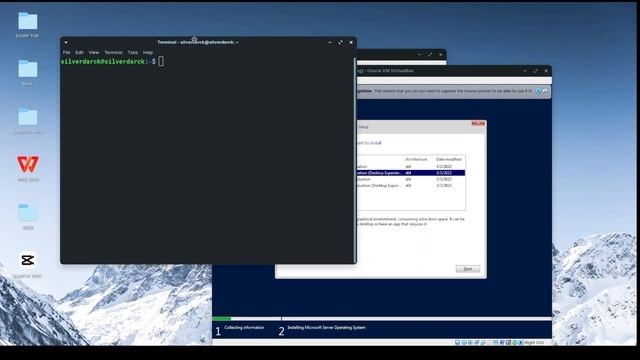640x360 pixels.
Task: Close the Oracle VM VirtualBox front window
Action: (546, 71)
